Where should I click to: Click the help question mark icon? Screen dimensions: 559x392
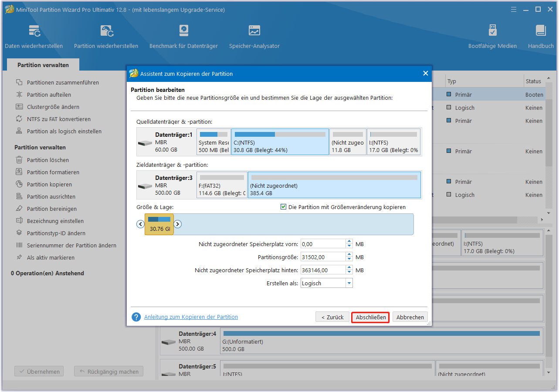pos(136,317)
